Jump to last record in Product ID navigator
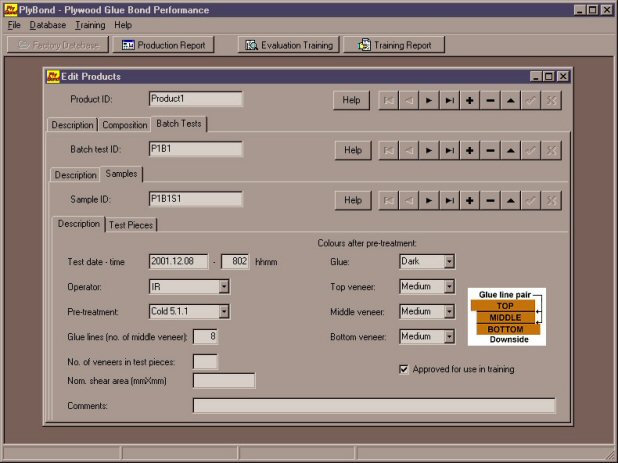 click(x=449, y=100)
